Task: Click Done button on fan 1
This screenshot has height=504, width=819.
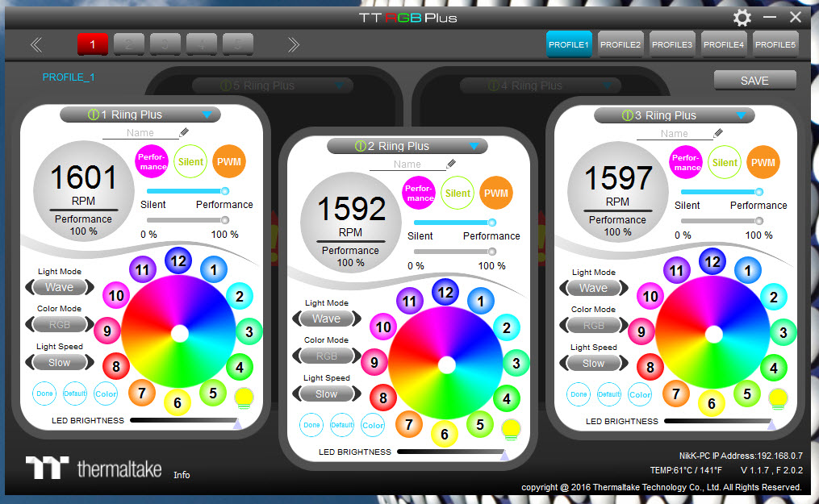Action: tap(44, 394)
